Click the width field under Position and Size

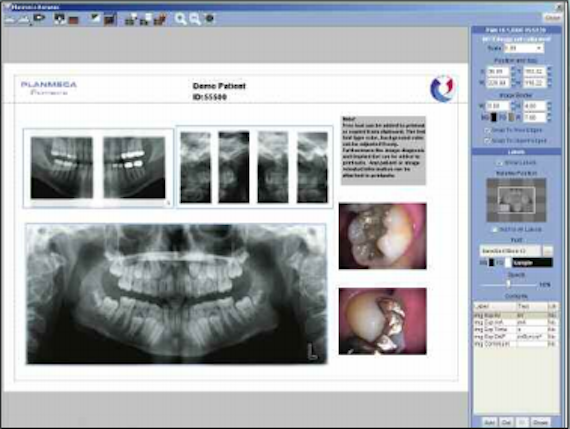(498, 83)
